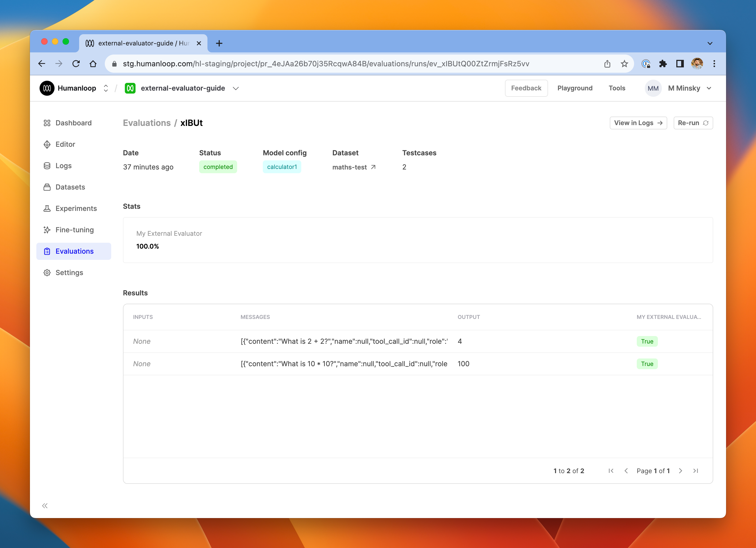Go to browser home page icon
Screen dimensions: 756x548
coord(93,64)
